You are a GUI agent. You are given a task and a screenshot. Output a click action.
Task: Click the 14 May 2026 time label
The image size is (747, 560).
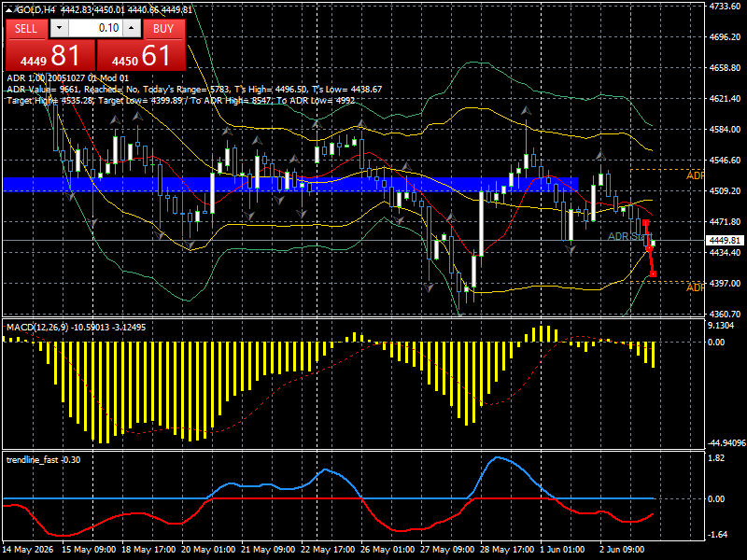click(x=28, y=549)
